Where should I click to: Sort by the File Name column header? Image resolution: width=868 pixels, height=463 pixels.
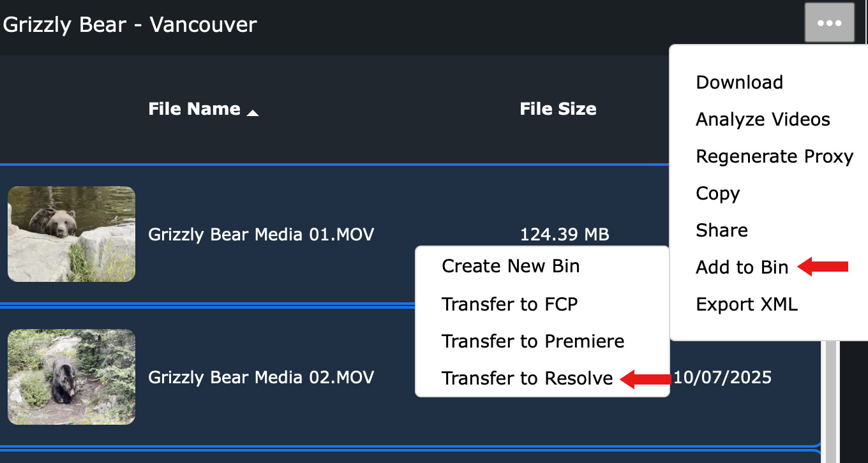coord(194,109)
